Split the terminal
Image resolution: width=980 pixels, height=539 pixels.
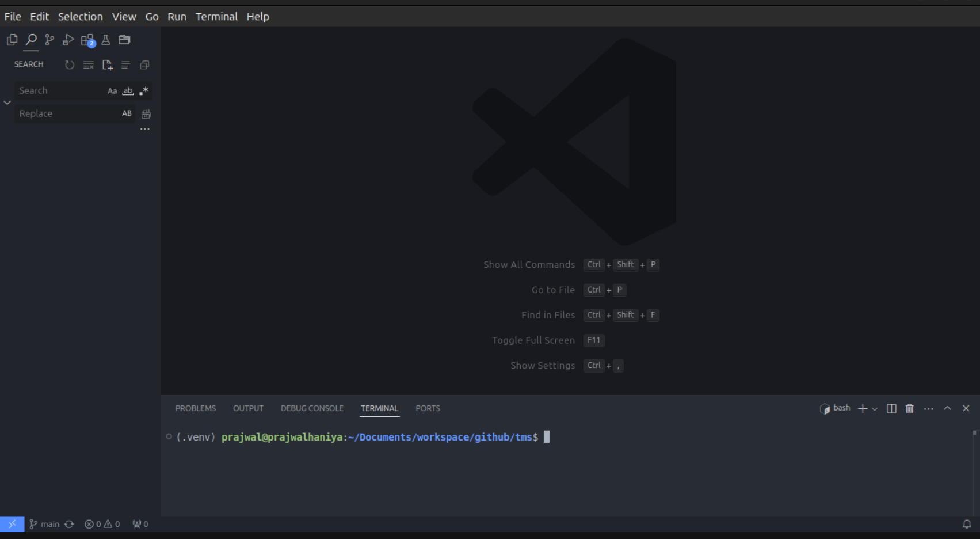click(891, 408)
